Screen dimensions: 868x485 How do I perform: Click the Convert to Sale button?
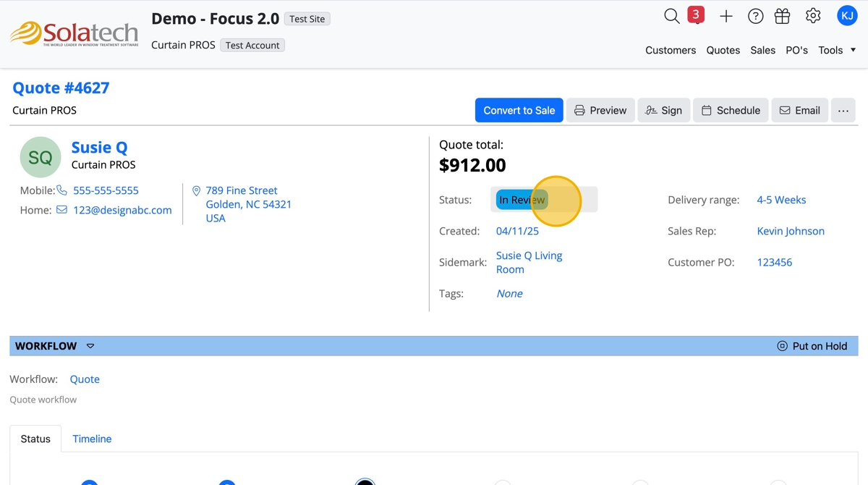[x=519, y=110]
